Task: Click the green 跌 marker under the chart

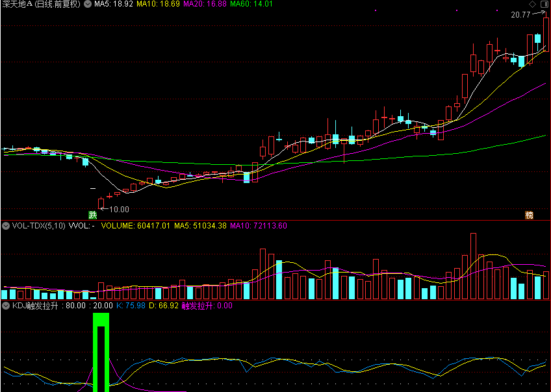Action: [92, 215]
